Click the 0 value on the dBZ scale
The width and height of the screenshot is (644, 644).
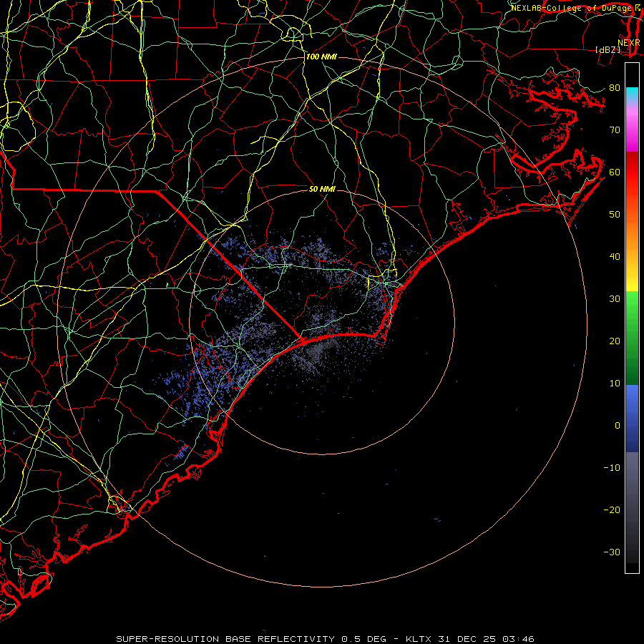[x=618, y=426]
